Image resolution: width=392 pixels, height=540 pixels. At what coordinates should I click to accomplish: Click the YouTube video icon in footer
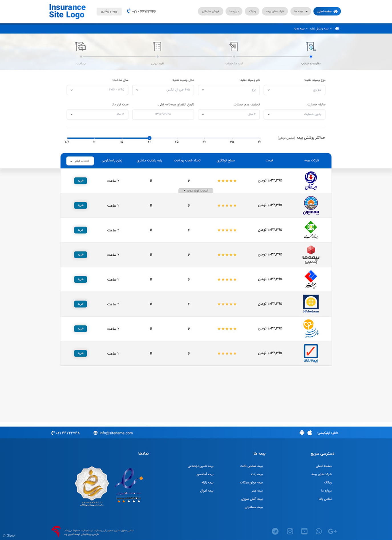coord(304,531)
